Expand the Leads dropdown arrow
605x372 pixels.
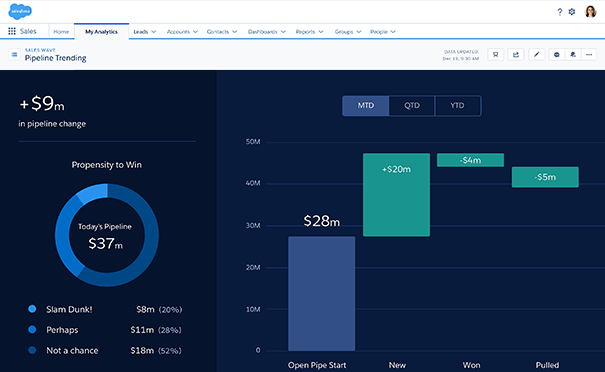(x=154, y=32)
